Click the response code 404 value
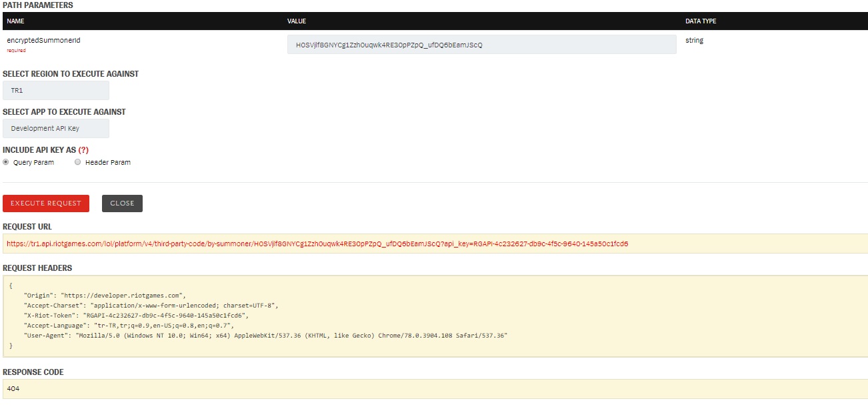 pos(13,388)
